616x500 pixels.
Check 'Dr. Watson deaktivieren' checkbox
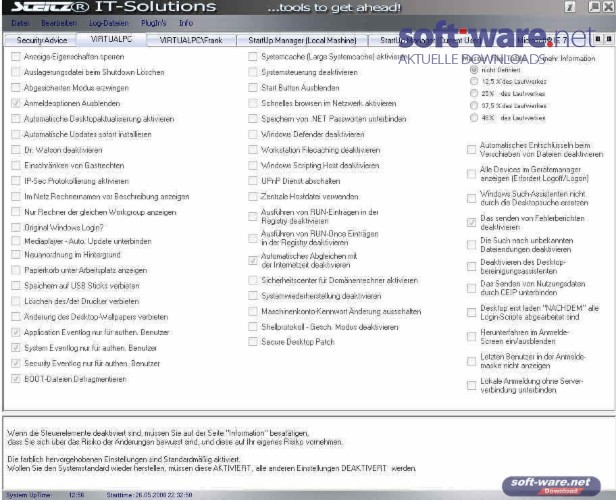(16, 150)
